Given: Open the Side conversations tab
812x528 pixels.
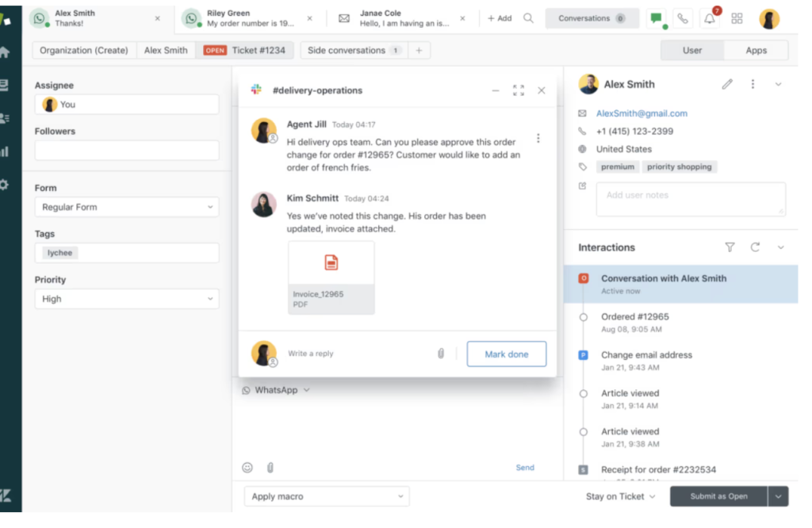Looking at the screenshot, I should click(x=346, y=49).
